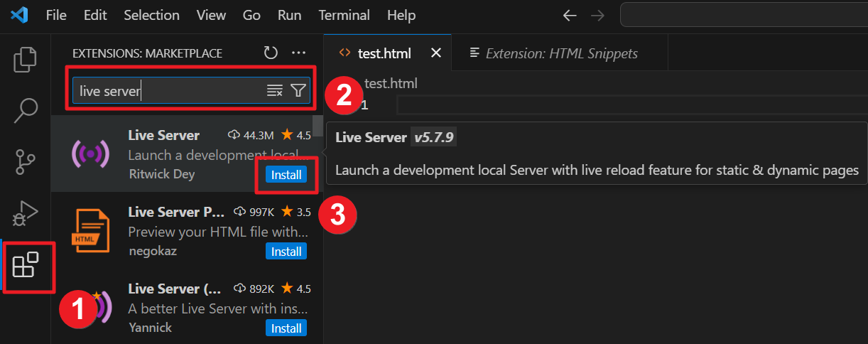Click the tooltip version v5.7.9
The height and width of the screenshot is (344, 868).
point(434,137)
